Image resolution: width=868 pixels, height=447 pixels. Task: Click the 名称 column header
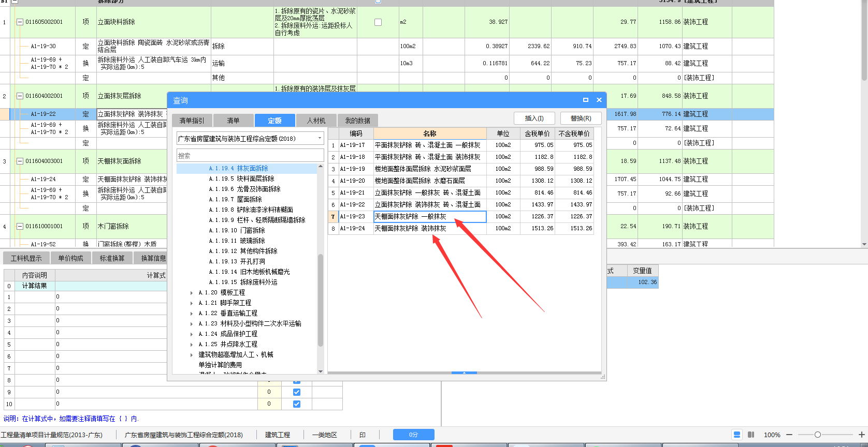pyautogui.click(x=430, y=133)
